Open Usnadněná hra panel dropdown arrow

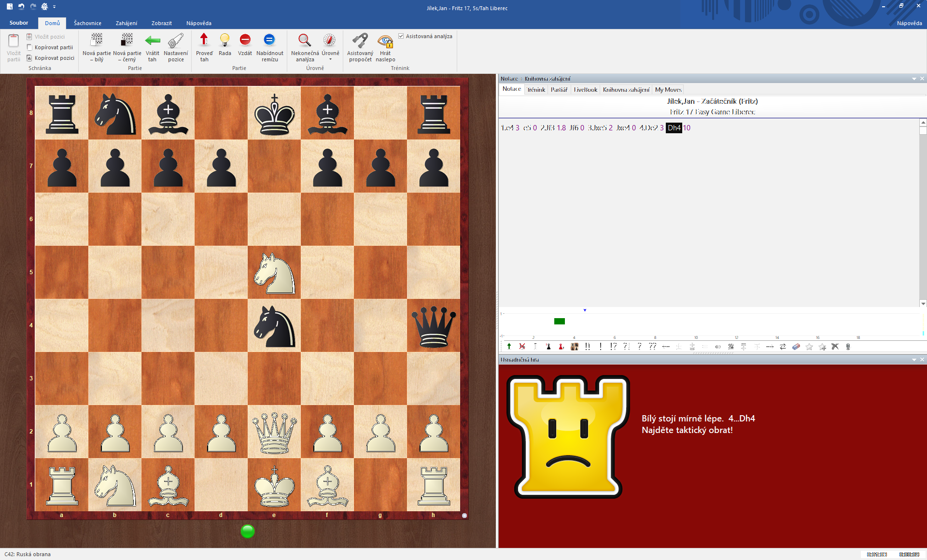tap(914, 360)
